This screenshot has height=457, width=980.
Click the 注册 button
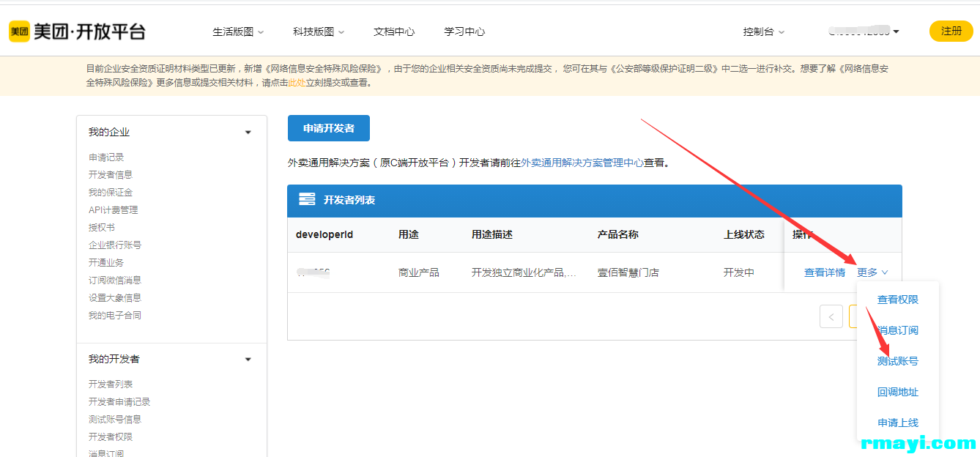click(x=951, y=31)
